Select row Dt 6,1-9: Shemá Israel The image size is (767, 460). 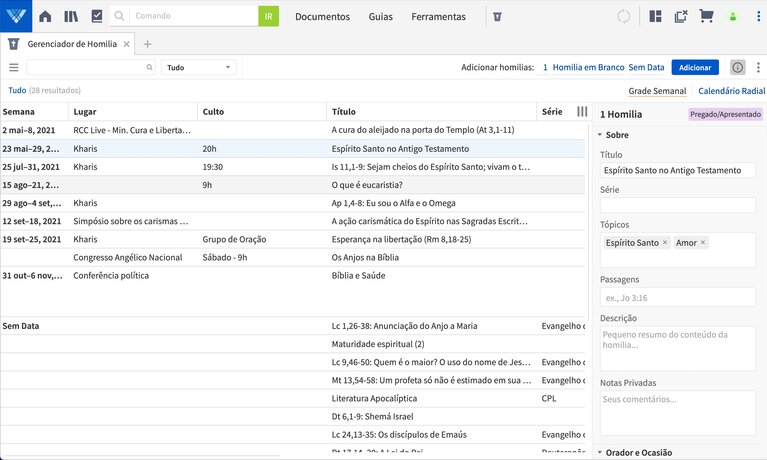293,416
